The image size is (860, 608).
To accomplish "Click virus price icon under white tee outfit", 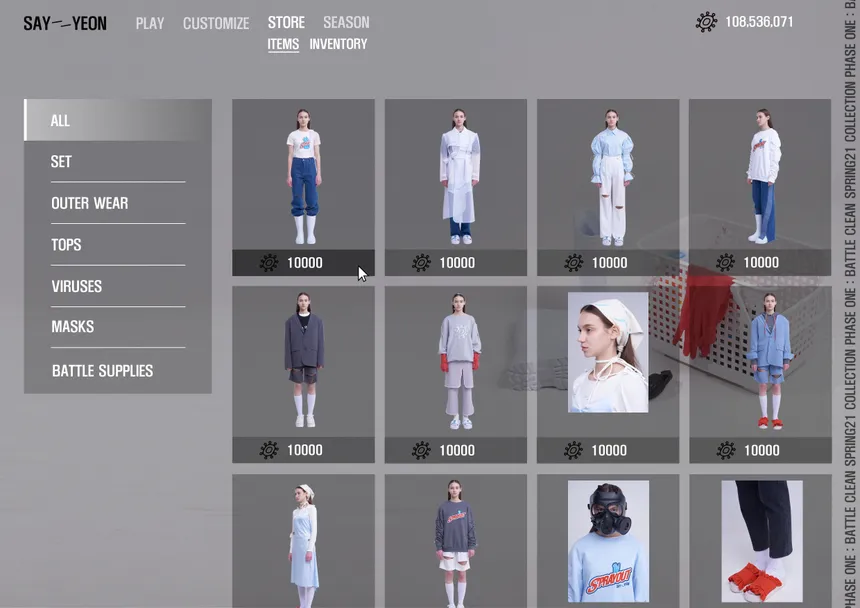I will 269,263.
